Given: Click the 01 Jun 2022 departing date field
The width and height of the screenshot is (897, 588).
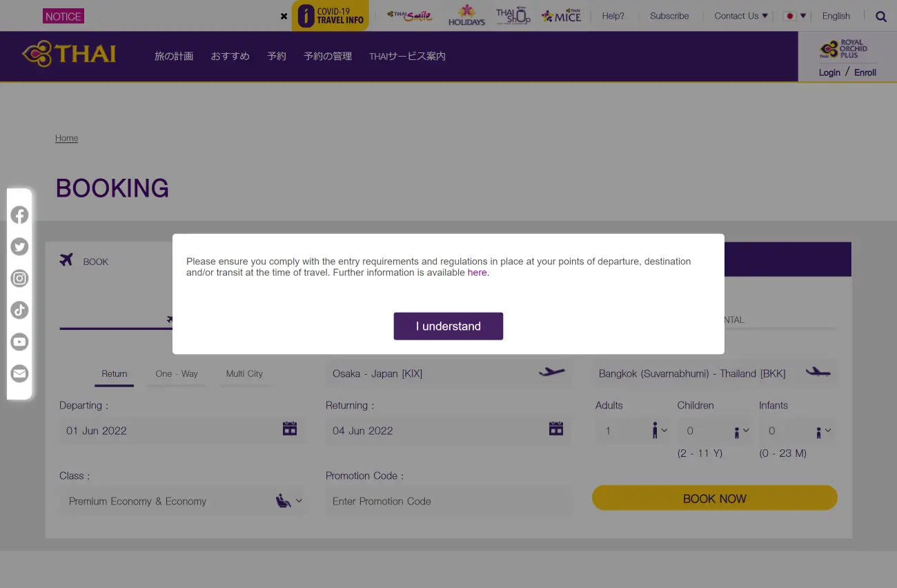Looking at the screenshot, I should point(182,431).
